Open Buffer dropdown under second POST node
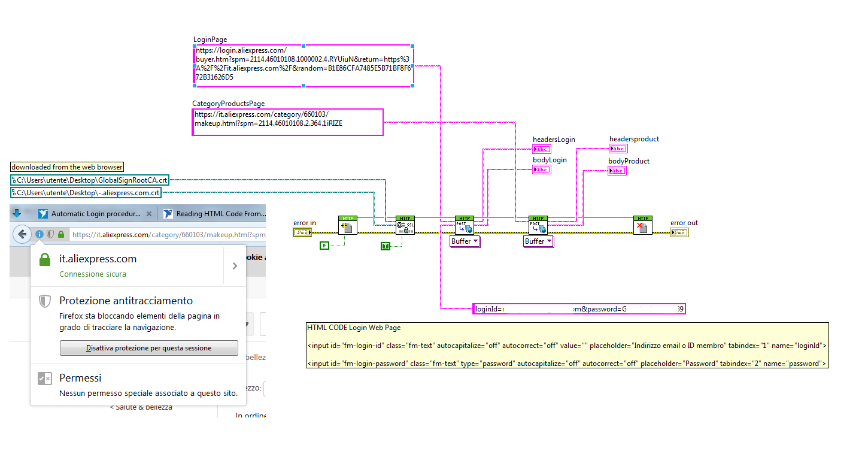Screen dimensions: 868x454 [x=539, y=241]
